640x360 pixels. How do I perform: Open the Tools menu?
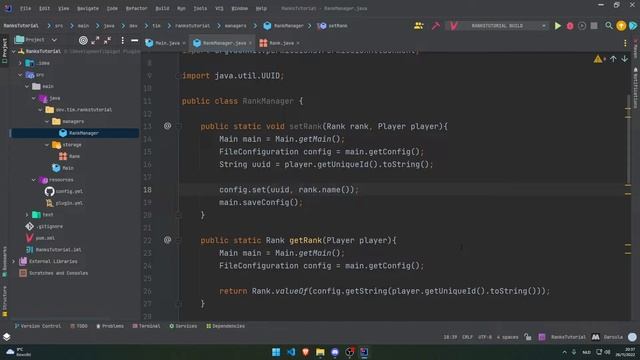200,8
